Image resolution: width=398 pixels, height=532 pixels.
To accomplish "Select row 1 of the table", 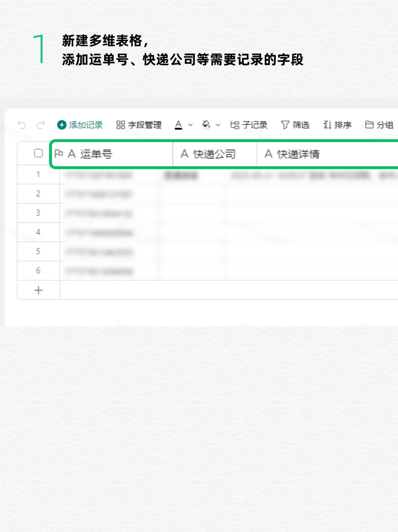I will click(38, 175).
